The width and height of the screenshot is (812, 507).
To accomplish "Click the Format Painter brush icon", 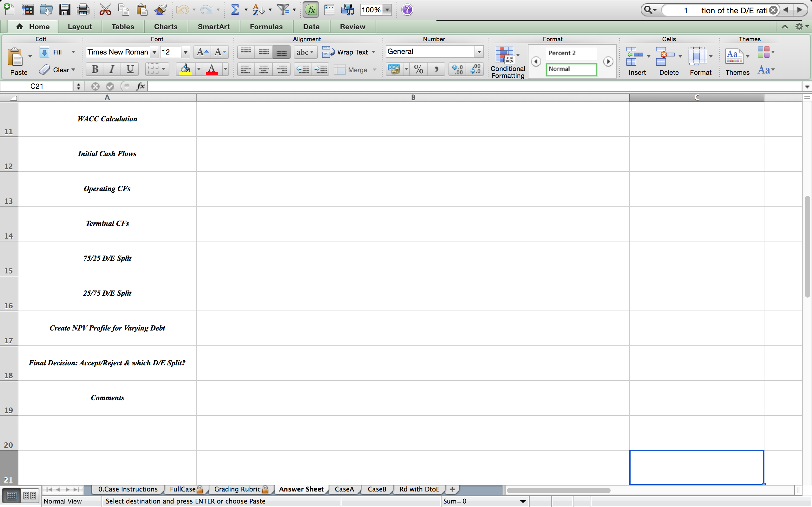I will tap(160, 10).
